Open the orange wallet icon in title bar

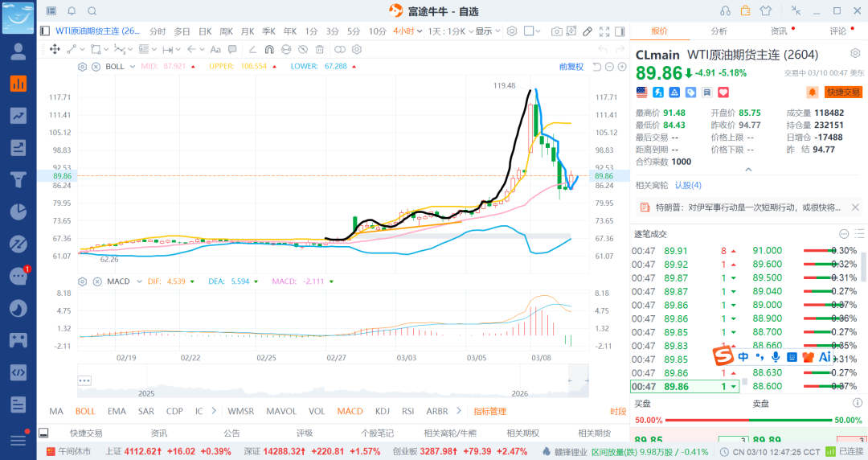(745, 10)
